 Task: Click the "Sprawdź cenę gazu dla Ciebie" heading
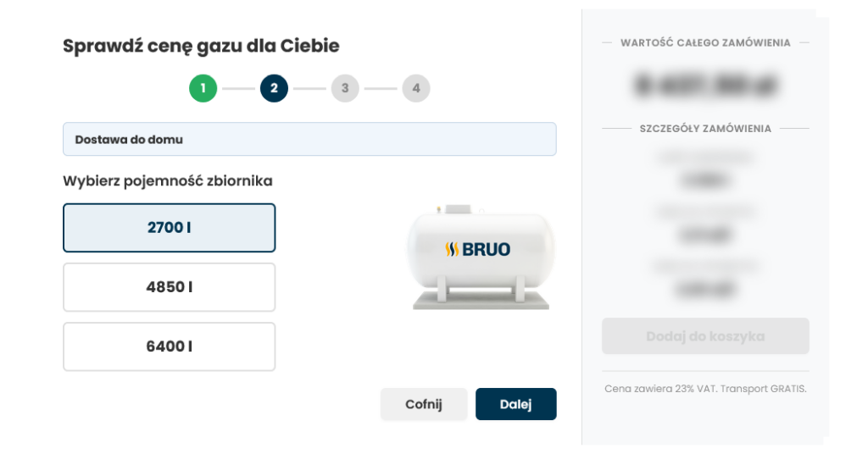[201, 46]
